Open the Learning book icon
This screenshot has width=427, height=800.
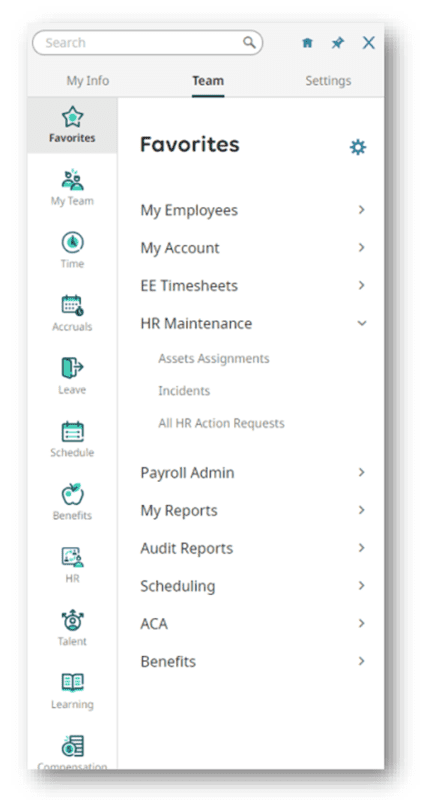coord(72,682)
